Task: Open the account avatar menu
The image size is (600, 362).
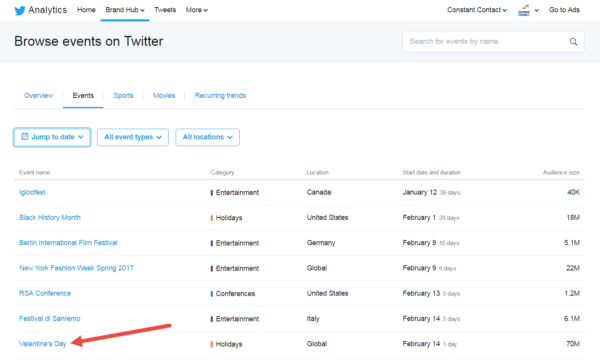Action: click(x=524, y=10)
